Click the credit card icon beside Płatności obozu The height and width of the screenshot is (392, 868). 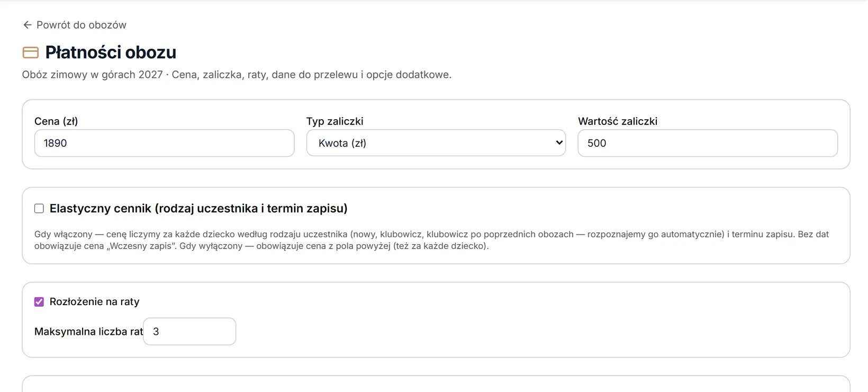coord(31,52)
